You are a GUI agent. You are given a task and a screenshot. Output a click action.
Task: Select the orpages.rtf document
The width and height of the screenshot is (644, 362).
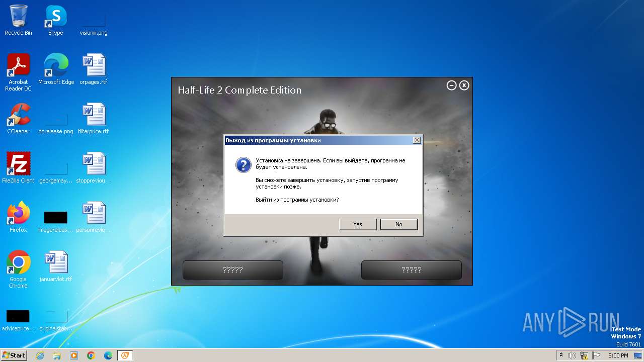[94, 69]
